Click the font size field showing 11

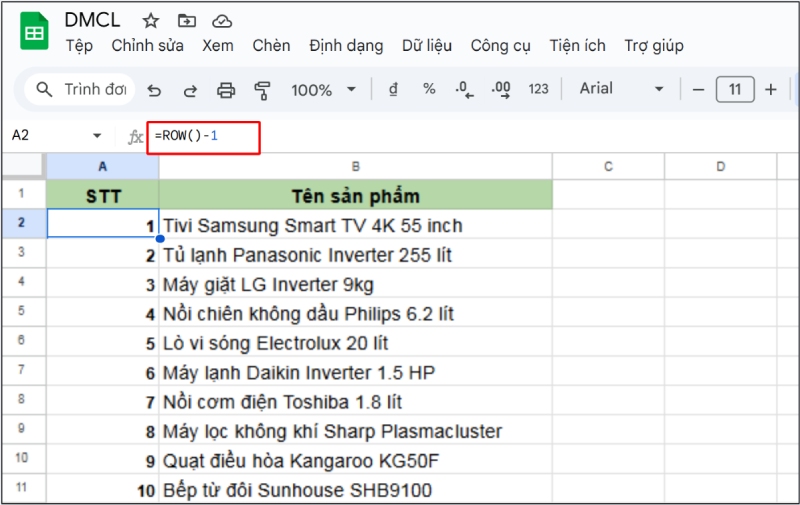[735, 90]
